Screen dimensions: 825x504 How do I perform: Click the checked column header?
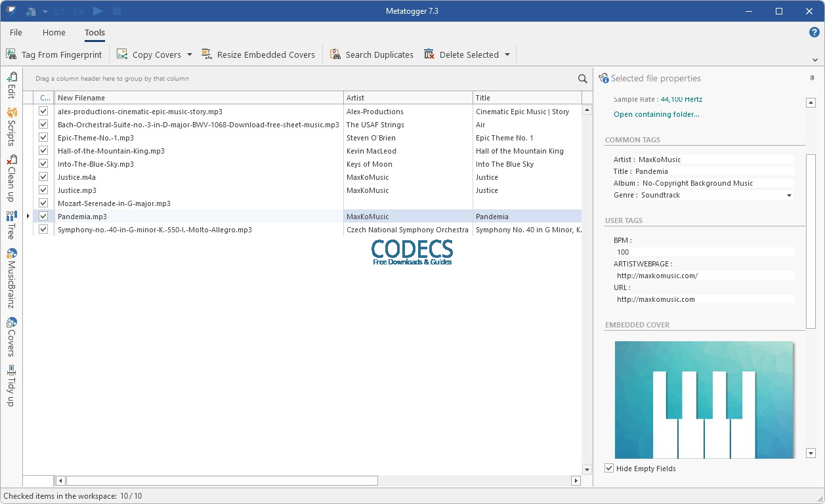coord(44,98)
